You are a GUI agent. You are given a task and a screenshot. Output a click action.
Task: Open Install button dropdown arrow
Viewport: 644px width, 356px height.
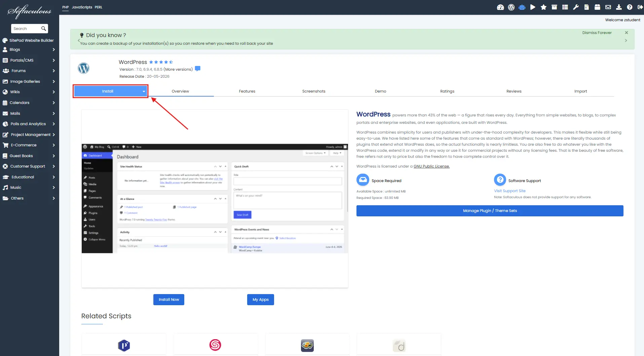coord(144,92)
